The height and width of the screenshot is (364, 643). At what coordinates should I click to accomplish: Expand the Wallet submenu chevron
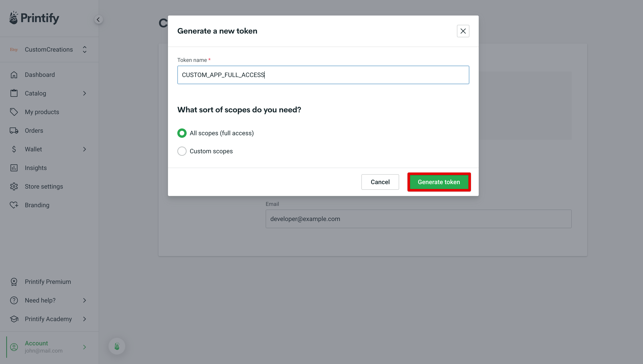(x=84, y=149)
